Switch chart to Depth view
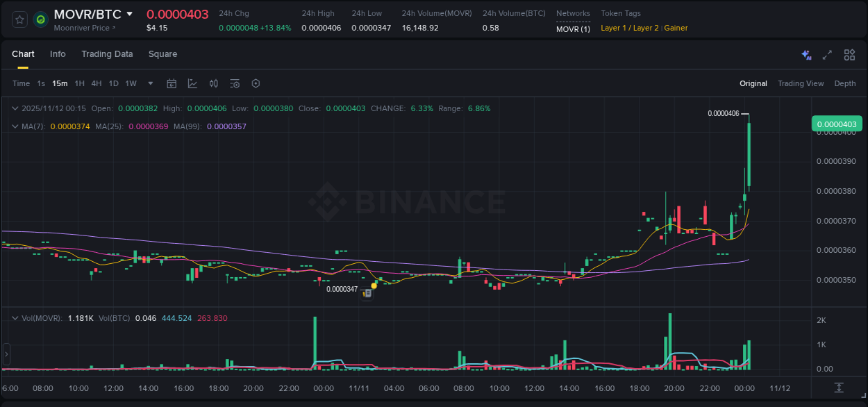The height and width of the screenshot is (407, 868). click(x=844, y=83)
